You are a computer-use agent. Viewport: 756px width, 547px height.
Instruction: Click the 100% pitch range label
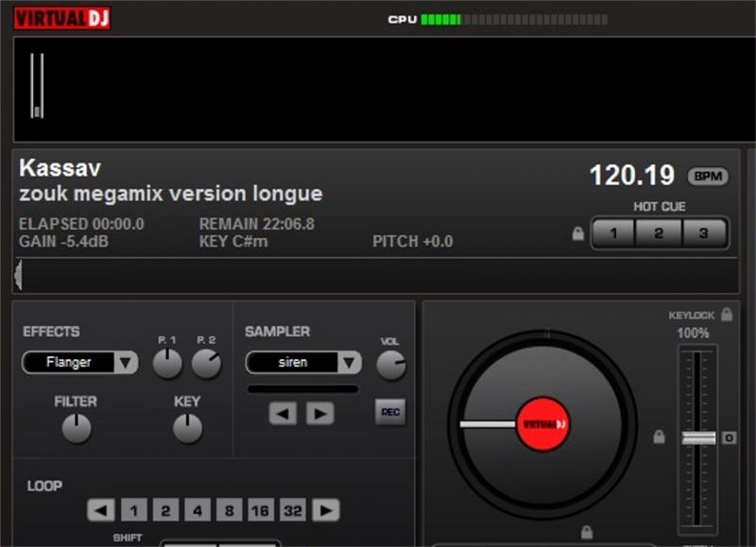(693, 333)
